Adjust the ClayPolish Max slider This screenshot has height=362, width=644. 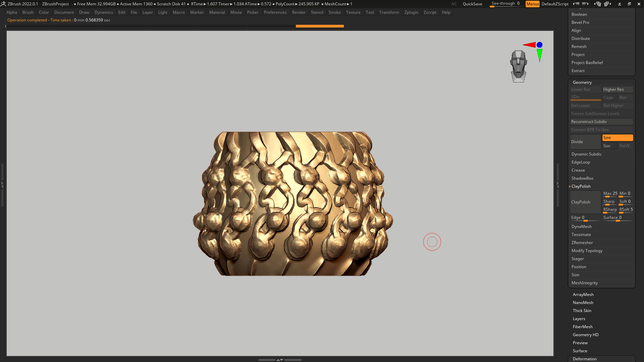pyautogui.click(x=610, y=194)
